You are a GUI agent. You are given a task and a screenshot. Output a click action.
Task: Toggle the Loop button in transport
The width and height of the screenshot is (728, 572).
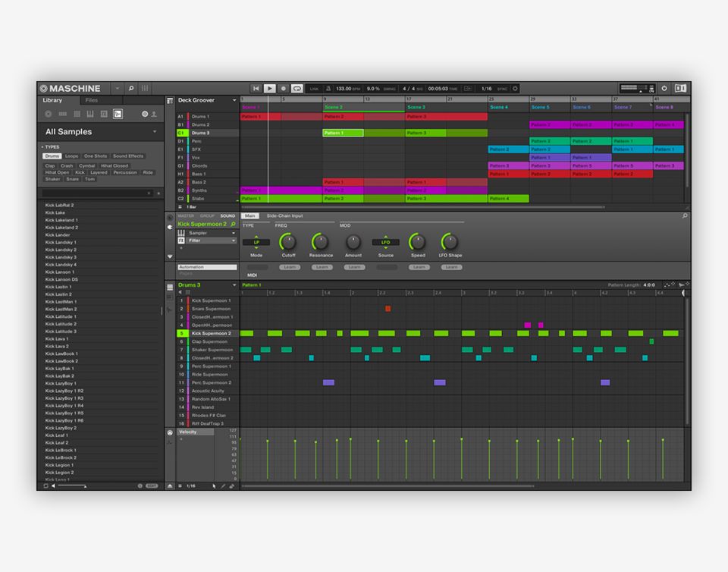coord(297,89)
